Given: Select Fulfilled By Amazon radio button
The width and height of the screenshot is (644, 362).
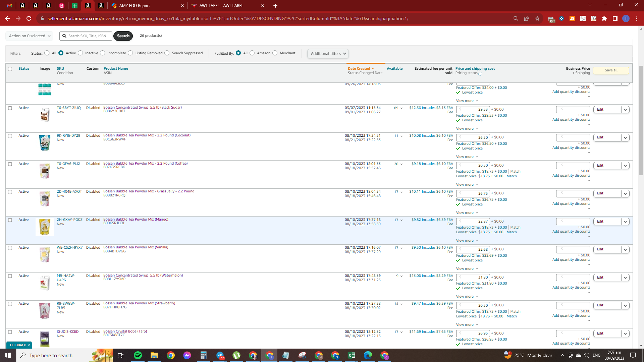Looking at the screenshot, I should pos(252,53).
